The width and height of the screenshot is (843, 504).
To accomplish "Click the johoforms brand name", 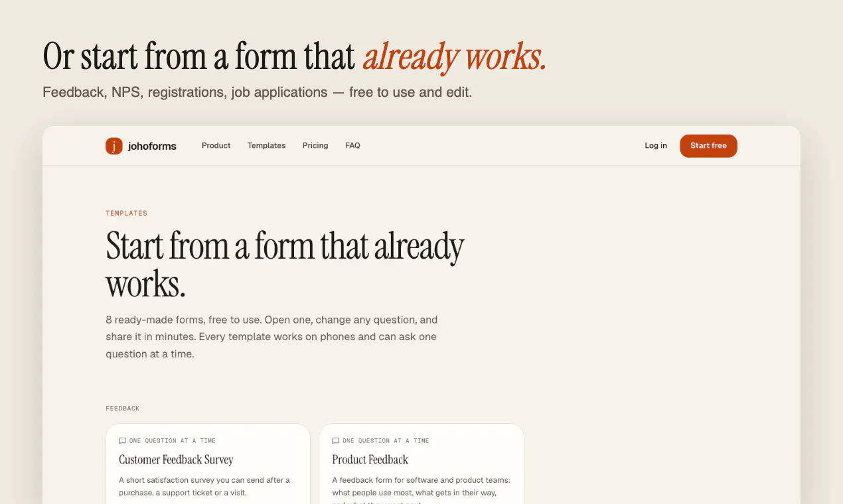I will point(152,147).
